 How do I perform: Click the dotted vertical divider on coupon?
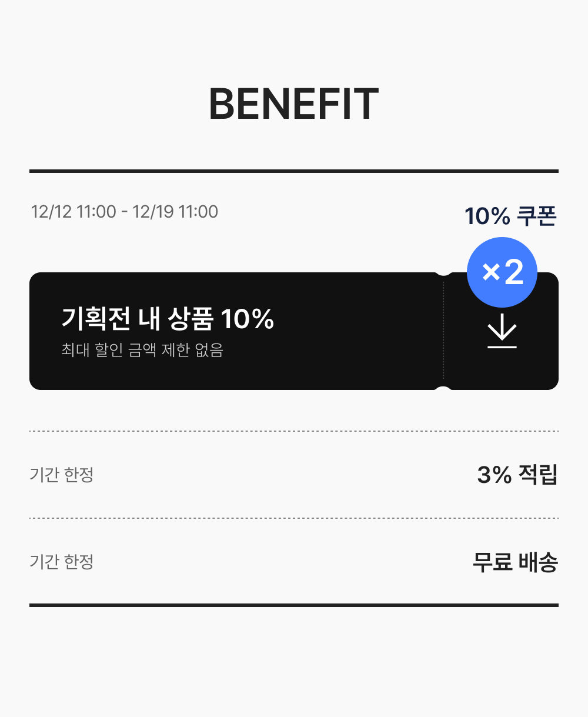[443, 331]
